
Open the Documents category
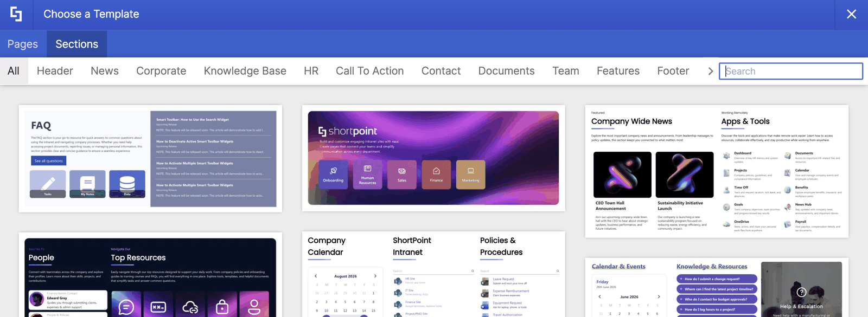point(506,71)
